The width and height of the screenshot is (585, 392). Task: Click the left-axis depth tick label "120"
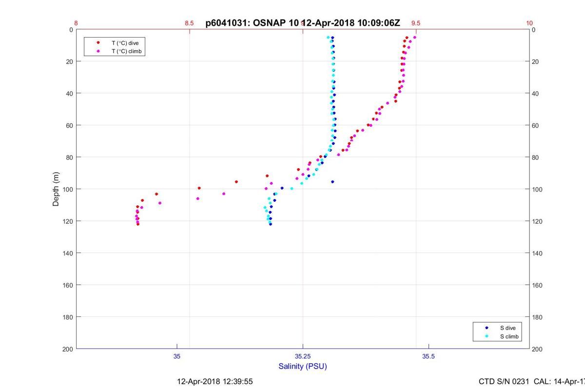[x=68, y=221]
